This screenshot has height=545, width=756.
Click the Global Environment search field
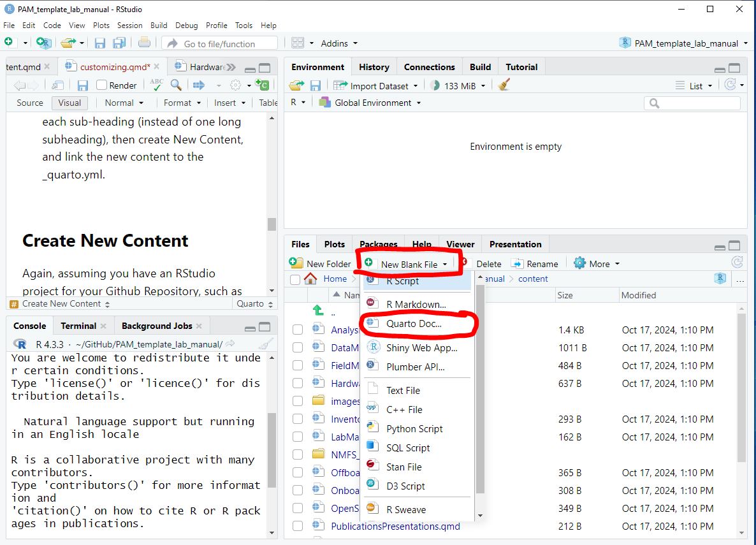point(692,102)
